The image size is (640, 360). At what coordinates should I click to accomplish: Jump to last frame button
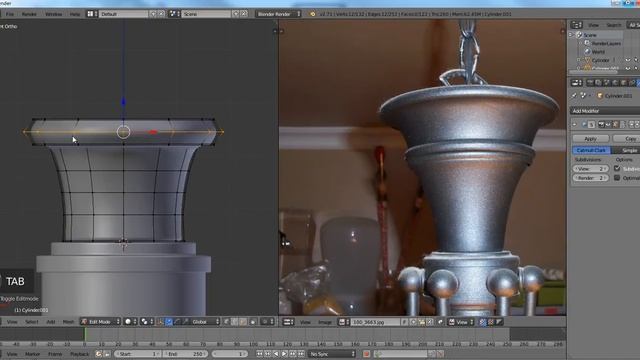coord(301,354)
